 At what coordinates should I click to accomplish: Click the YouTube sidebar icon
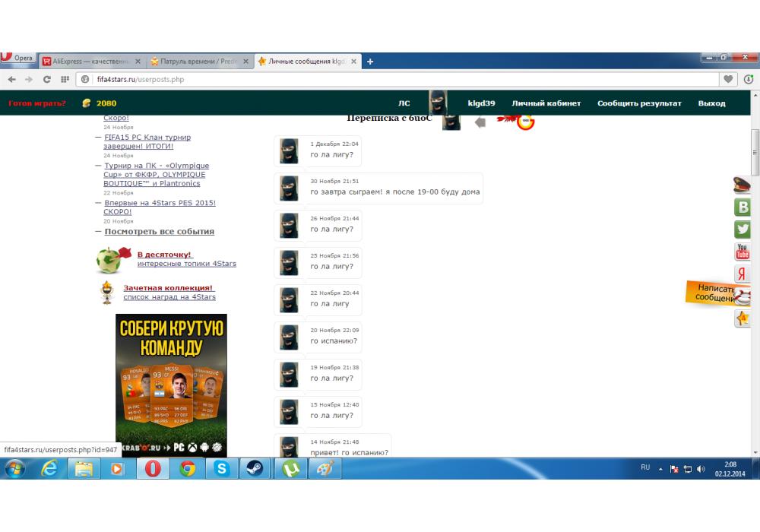pyautogui.click(x=743, y=252)
